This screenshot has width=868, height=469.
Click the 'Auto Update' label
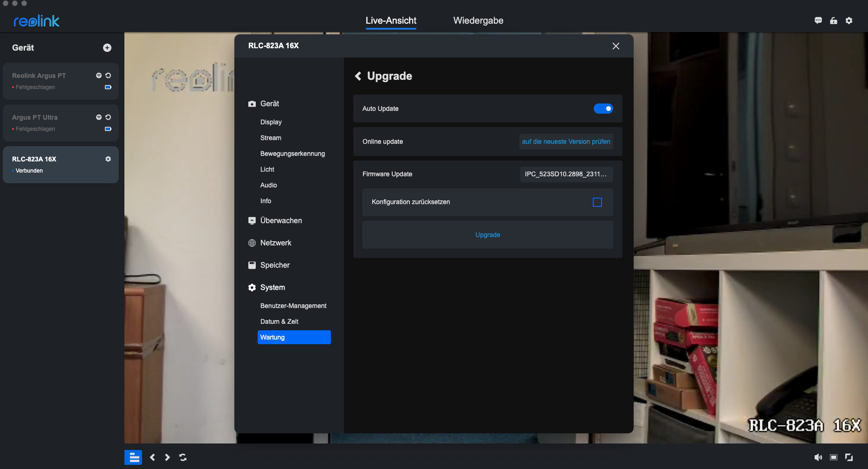pyautogui.click(x=381, y=109)
